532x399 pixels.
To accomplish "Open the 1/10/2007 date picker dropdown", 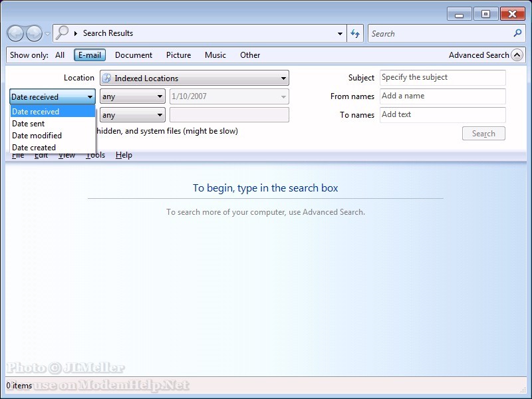I will pyautogui.click(x=283, y=96).
